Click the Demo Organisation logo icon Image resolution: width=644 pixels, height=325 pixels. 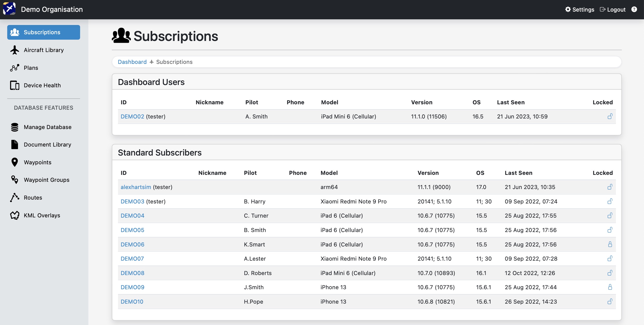pos(9,9)
